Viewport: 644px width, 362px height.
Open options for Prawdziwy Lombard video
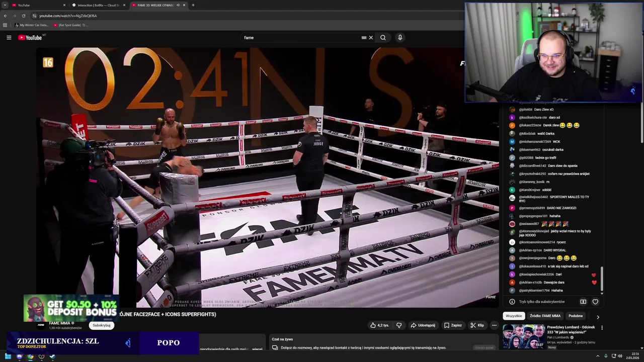coord(602,328)
